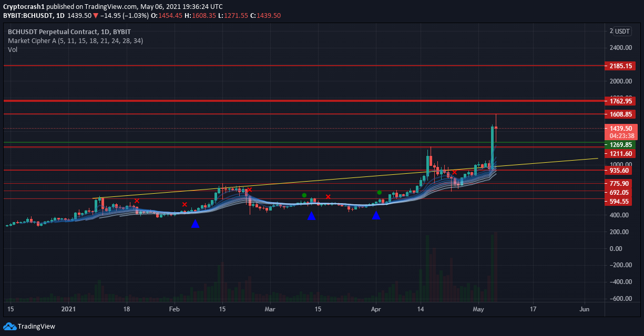
Task: Click the TradingView wordmark at bottom-left
Action: (36, 327)
